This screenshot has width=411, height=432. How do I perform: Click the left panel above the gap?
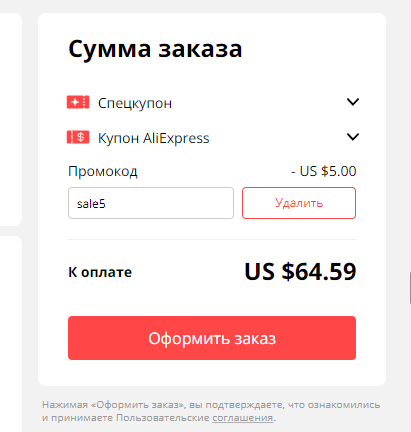click(x=11, y=119)
